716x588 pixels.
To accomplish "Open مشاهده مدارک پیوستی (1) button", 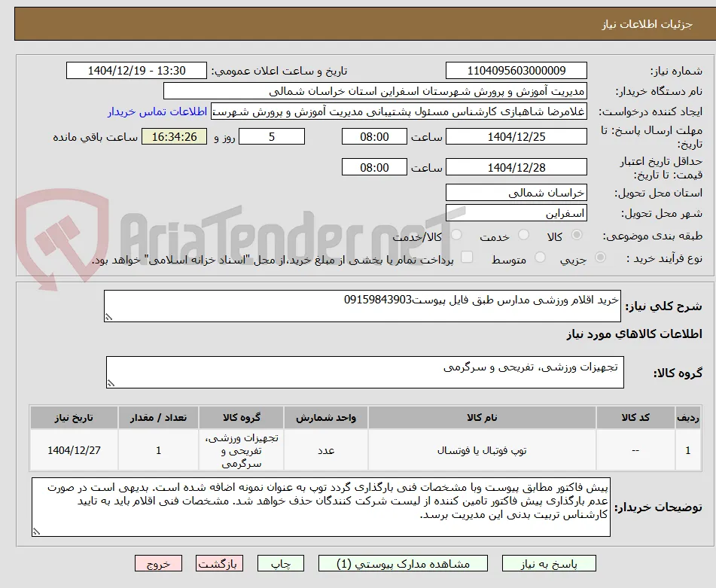I will (x=404, y=563).
